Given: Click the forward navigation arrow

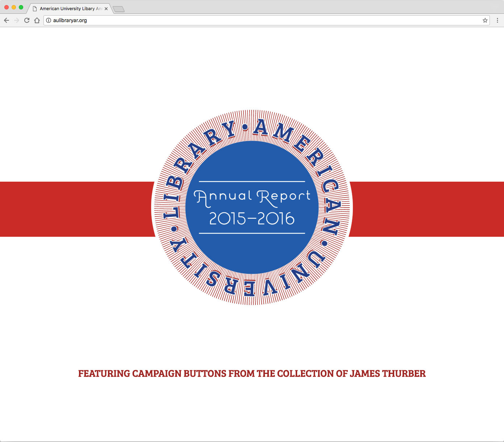Looking at the screenshot, I should pyautogui.click(x=17, y=20).
